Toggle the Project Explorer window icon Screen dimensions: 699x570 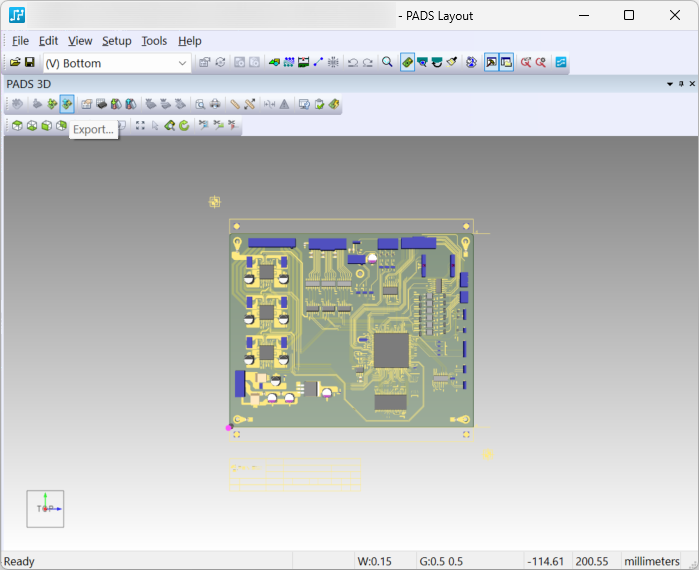coord(506,62)
